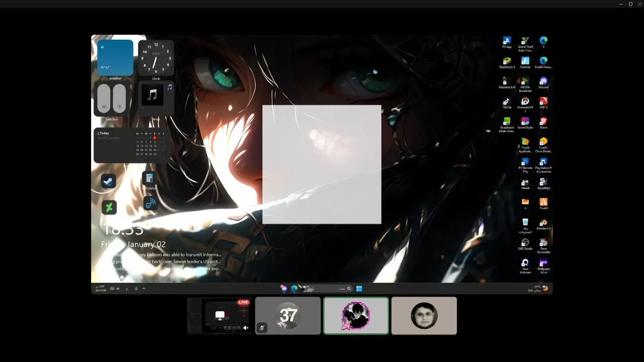Open the PS Remote Play shortcut
Screen dimensions: 644x362
(525, 165)
